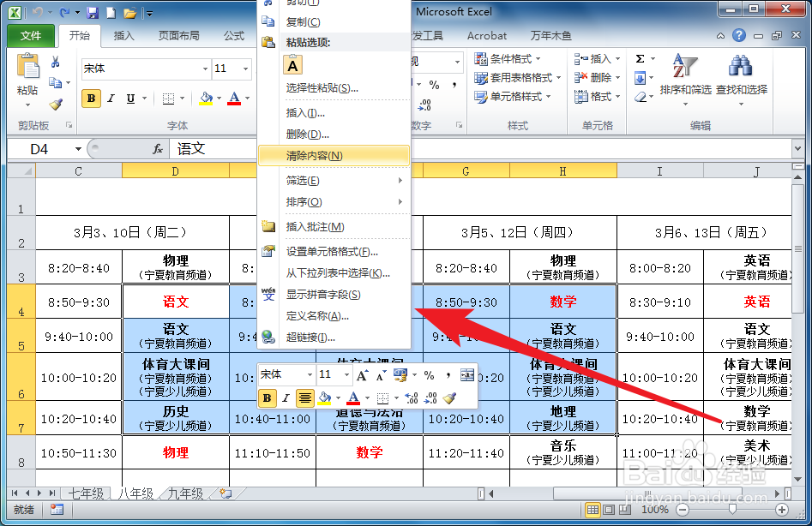Click Decrease Font Size in mini toolbar

tap(382, 375)
